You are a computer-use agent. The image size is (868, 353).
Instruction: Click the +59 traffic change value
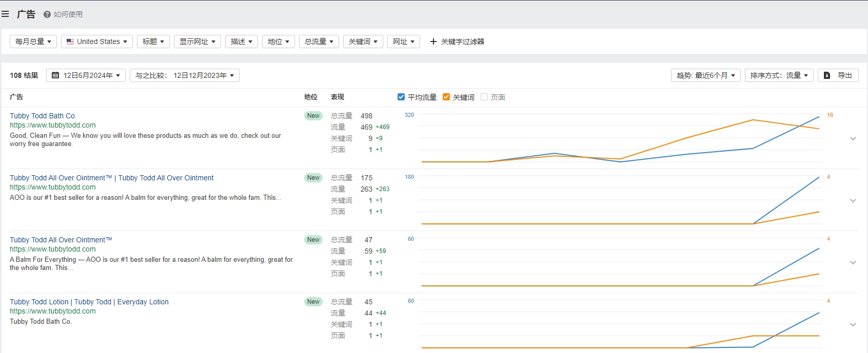click(381, 251)
